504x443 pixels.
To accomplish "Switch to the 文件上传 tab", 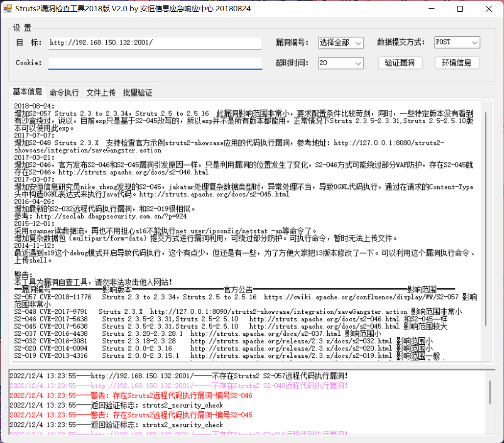I will pos(101,93).
